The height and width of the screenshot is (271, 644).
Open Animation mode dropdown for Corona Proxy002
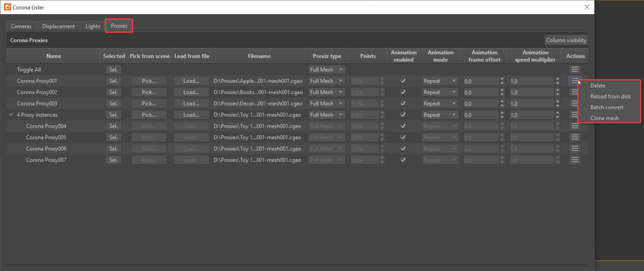pyautogui.click(x=440, y=92)
